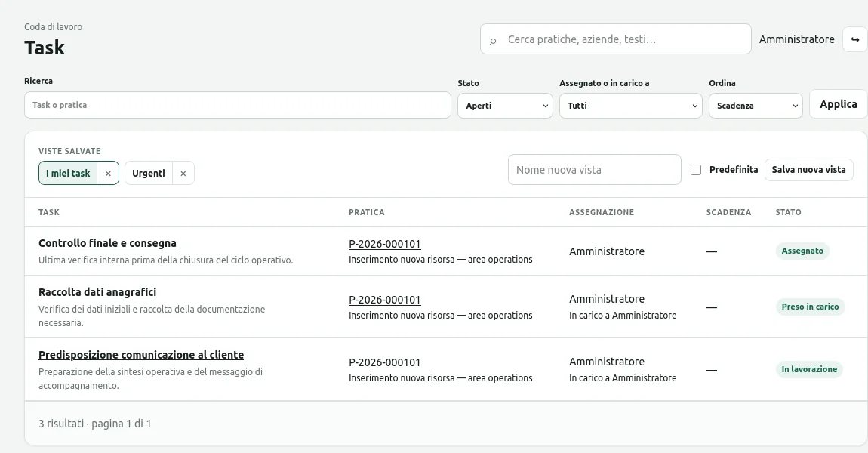Click 'Verifica dei dati iniziali' description text
Viewport: 868px width, 453px height.
152,316
